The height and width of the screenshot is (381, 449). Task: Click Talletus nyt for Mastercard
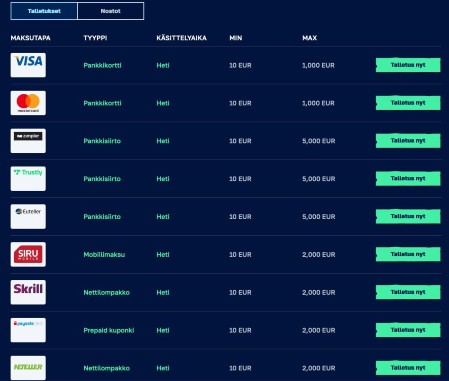[408, 103]
